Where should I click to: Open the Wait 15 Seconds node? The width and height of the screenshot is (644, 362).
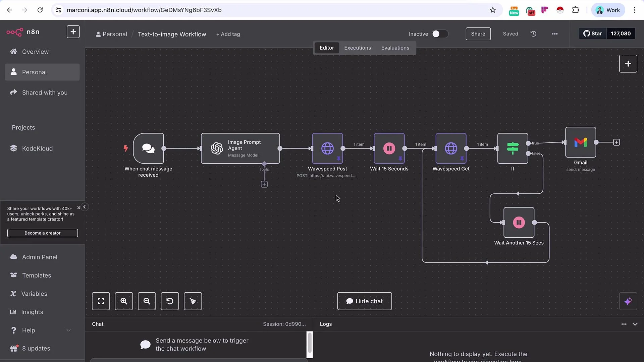click(389, 148)
